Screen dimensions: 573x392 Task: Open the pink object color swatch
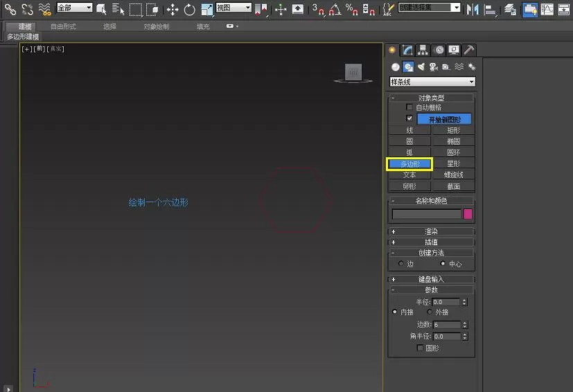468,214
